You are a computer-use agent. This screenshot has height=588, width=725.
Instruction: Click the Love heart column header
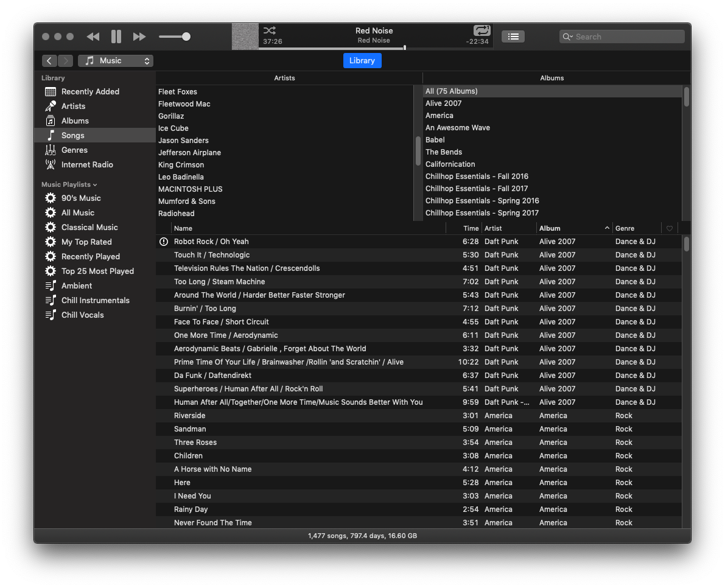670,228
